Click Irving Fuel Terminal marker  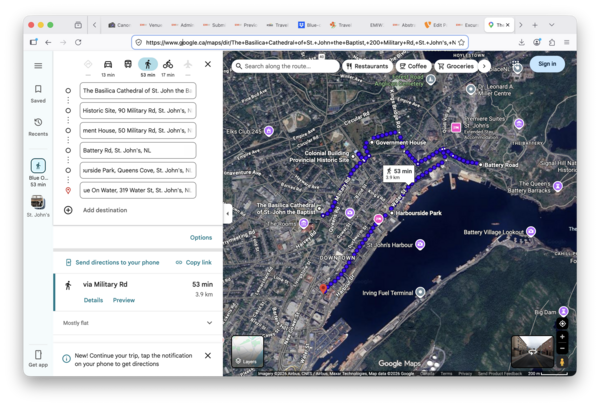click(x=421, y=293)
